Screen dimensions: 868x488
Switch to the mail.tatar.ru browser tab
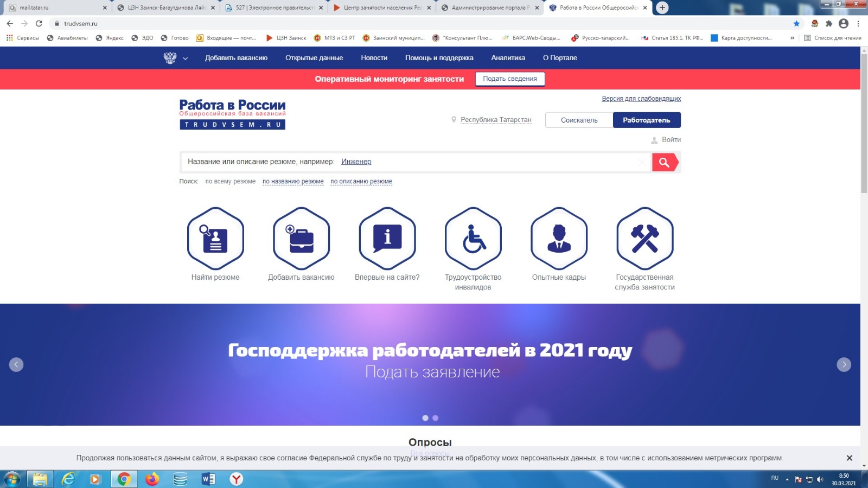click(54, 8)
